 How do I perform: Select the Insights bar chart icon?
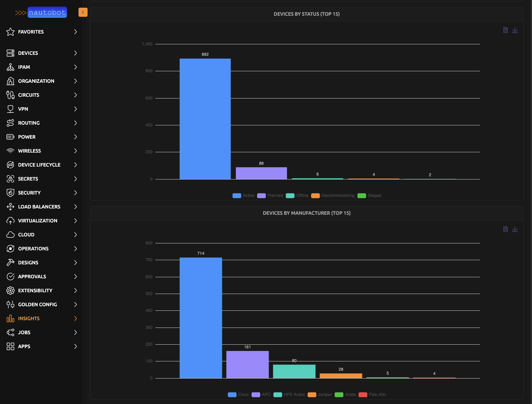[10, 318]
